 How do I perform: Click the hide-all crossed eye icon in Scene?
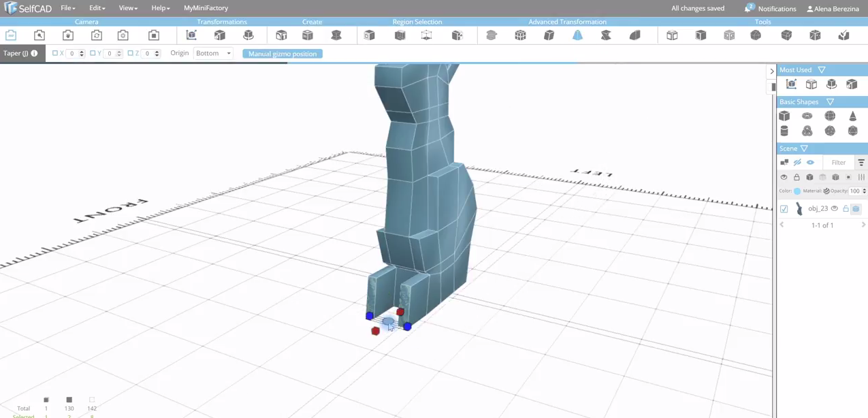tap(797, 163)
